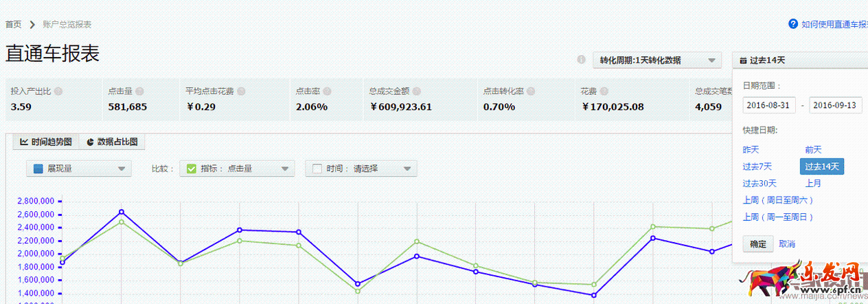Open the 转化周期 conversion period dropdown

(x=656, y=61)
